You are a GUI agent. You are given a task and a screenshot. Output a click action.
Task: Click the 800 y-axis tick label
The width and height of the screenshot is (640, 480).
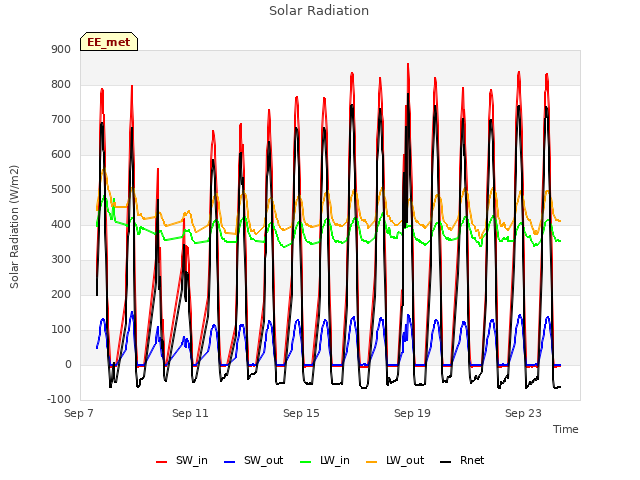coord(61,84)
